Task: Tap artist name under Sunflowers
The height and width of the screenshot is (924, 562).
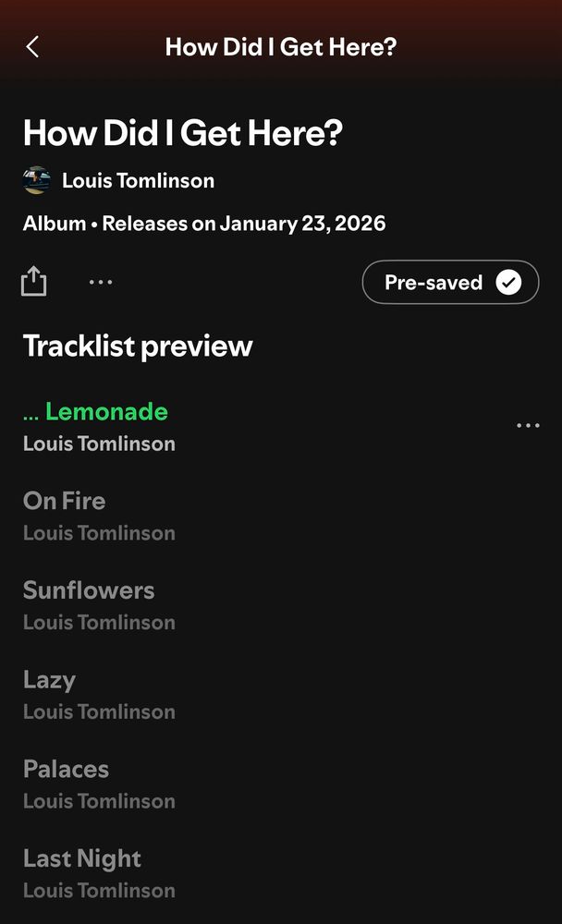Action: (99, 622)
